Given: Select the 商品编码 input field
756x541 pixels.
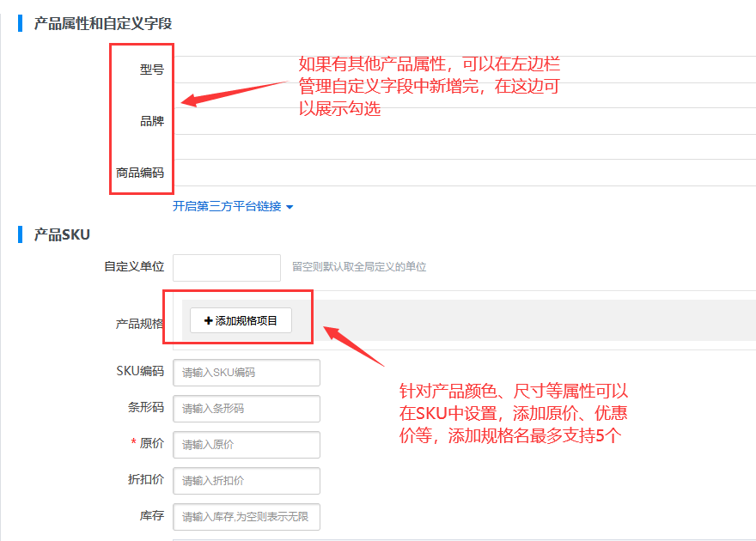Looking at the screenshot, I should point(464,172).
